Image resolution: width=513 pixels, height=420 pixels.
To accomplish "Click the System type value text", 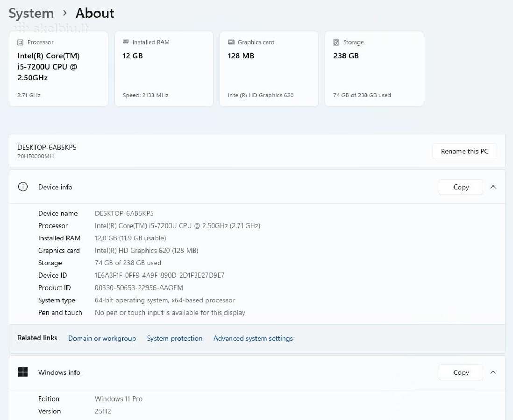I will (x=165, y=300).
